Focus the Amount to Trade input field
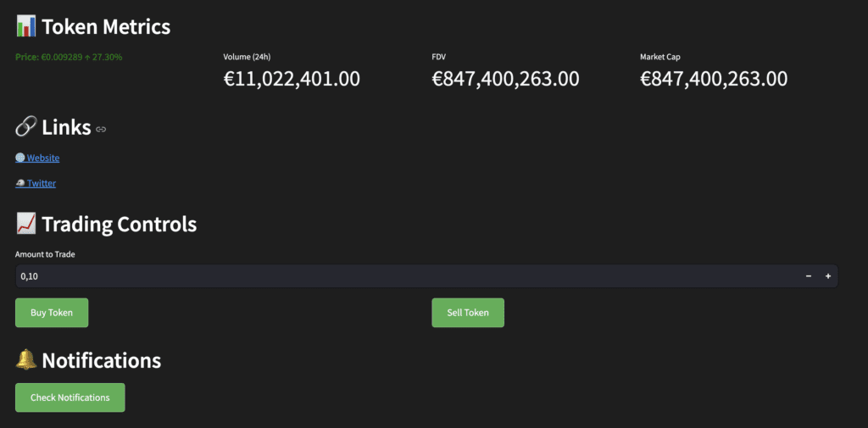 (x=407, y=276)
